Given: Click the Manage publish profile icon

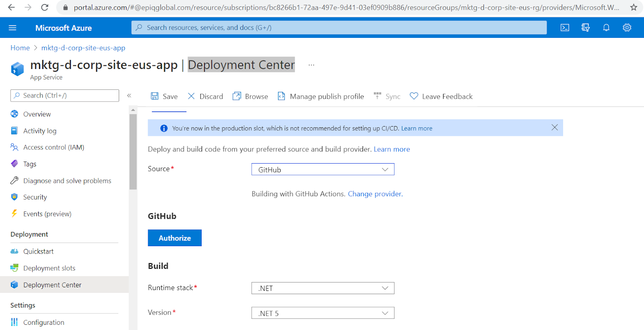Looking at the screenshot, I should click(x=281, y=96).
